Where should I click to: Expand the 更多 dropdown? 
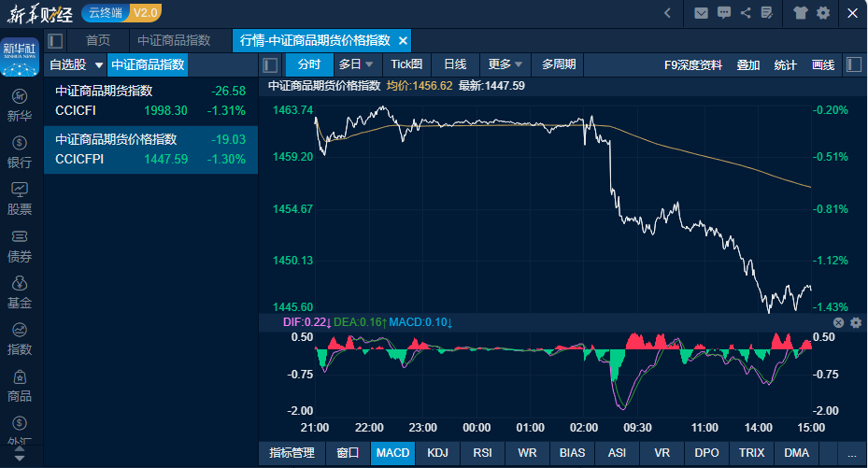point(519,64)
